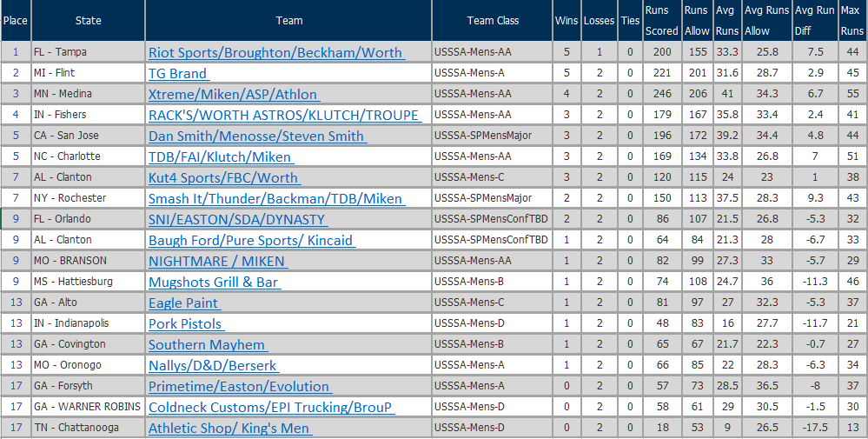Open Baugh Ford/Pure Sports/ Kincaid link
This screenshot has width=868, height=439.
click(252, 240)
